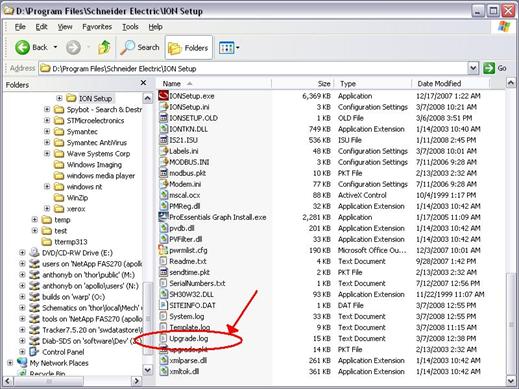Select the Control Panel tree icon
Viewport: 519px width, 389px height.
point(34,352)
